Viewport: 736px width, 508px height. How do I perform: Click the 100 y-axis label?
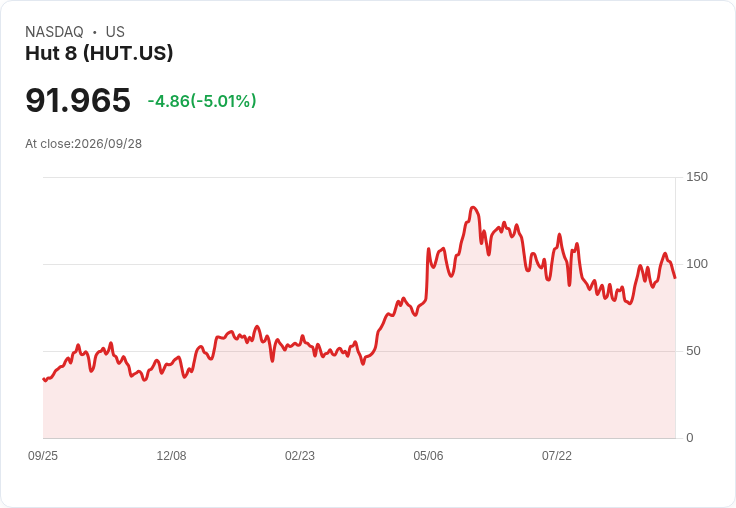[x=697, y=264]
